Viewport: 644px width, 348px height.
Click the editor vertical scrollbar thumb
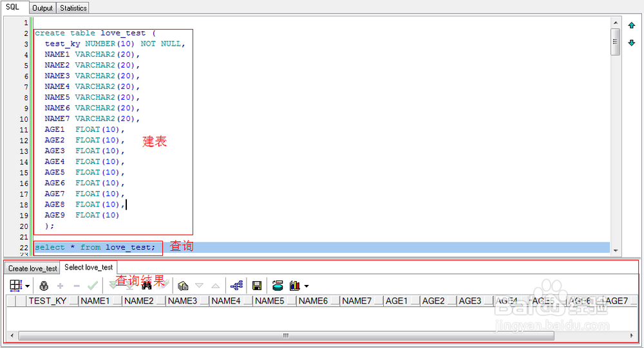(615, 41)
